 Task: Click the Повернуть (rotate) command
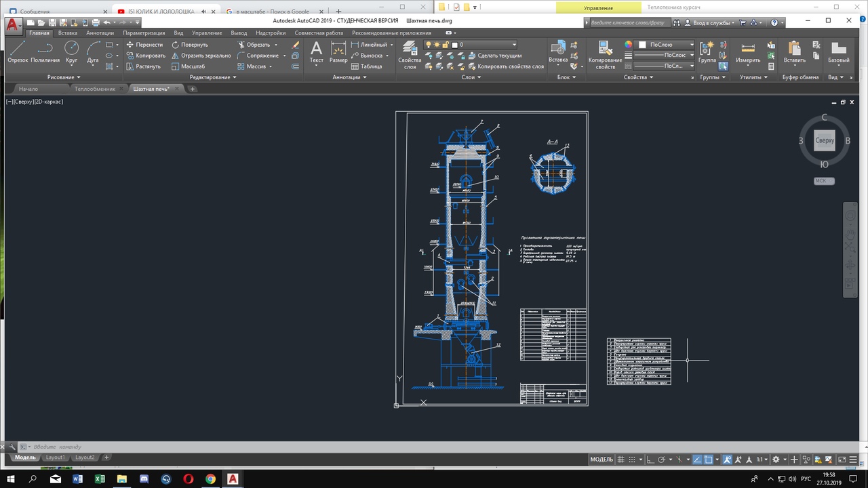tap(189, 45)
